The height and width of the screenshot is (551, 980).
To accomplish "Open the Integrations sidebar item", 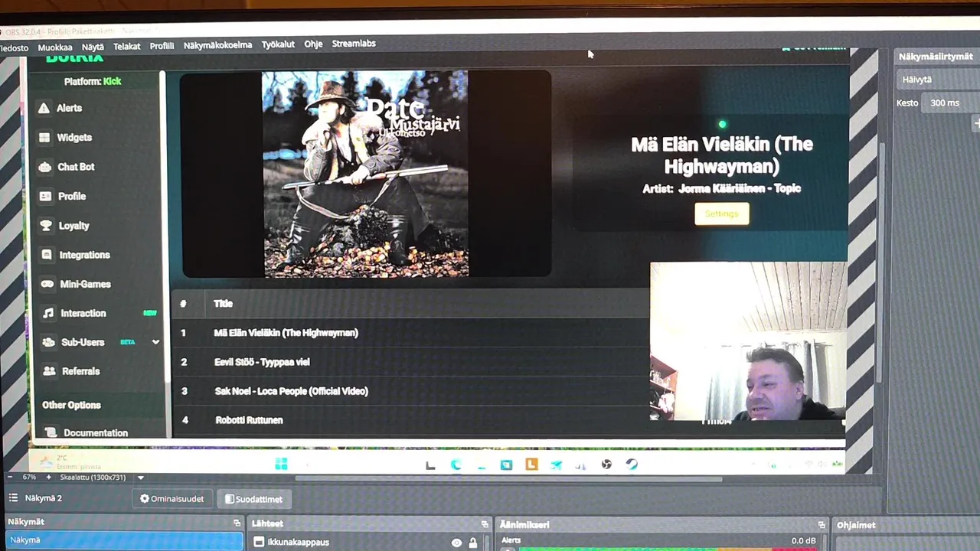I will (84, 255).
